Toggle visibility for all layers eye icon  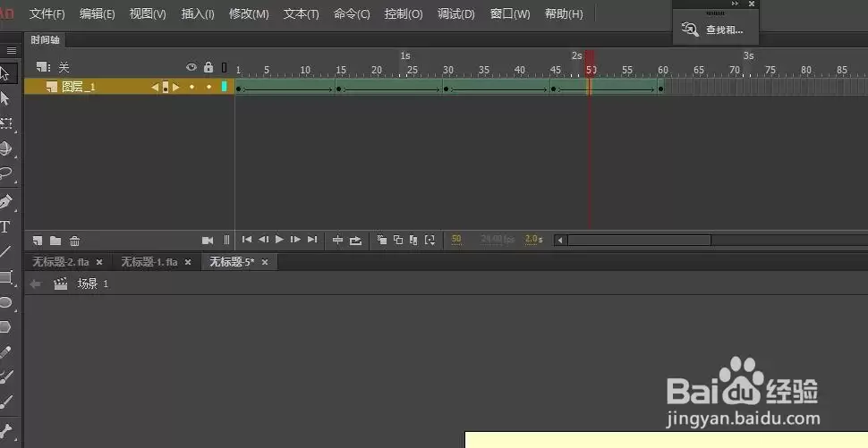coord(191,67)
